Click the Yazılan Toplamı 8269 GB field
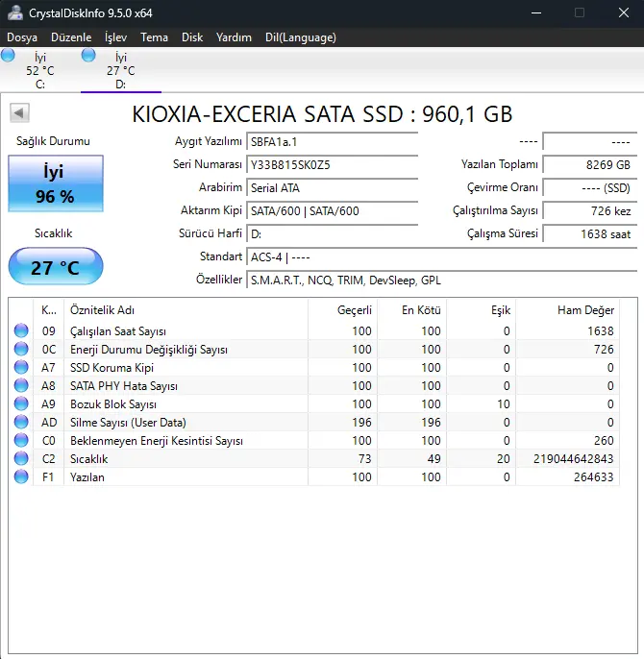 590,165
